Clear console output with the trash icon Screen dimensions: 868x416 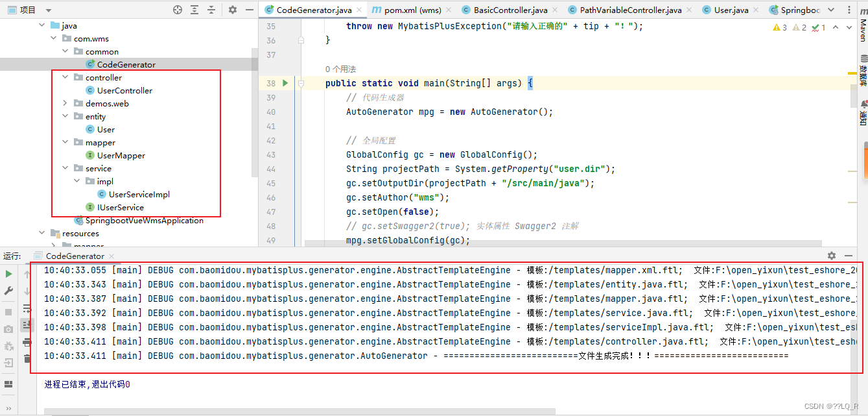click(27, 359)
